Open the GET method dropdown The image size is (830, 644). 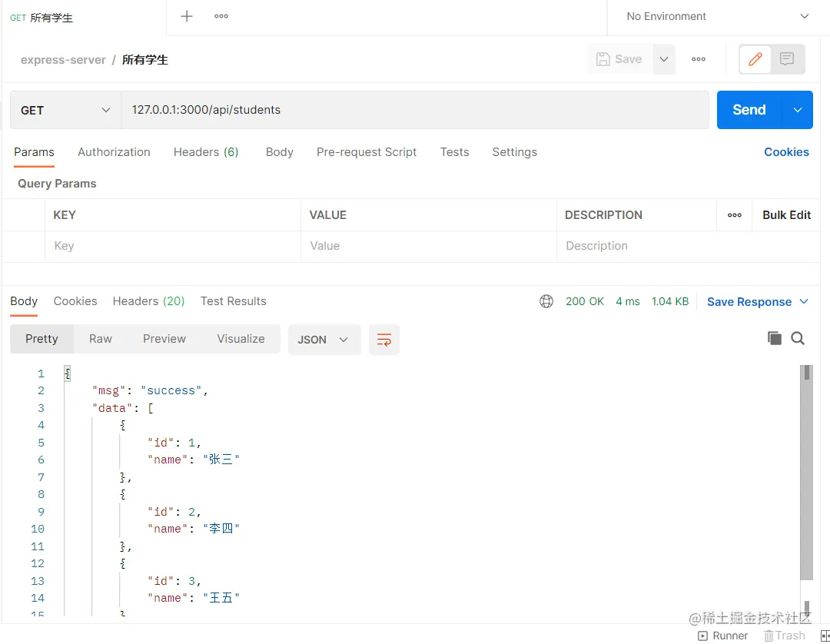(65, 110)
